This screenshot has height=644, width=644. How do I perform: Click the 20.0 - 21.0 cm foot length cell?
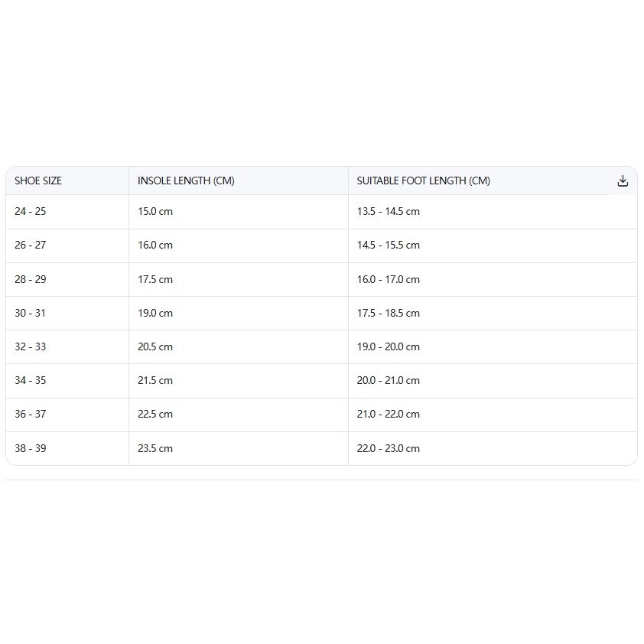tap(493, 381)
